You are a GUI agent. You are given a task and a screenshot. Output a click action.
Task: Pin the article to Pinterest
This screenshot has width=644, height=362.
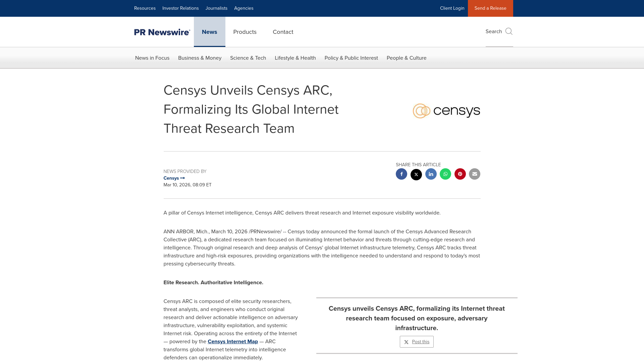(x=460, y=174)
